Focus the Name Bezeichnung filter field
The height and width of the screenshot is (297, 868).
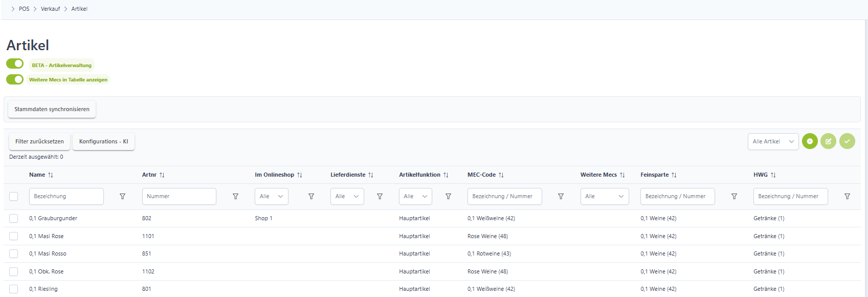click(66, 196)
